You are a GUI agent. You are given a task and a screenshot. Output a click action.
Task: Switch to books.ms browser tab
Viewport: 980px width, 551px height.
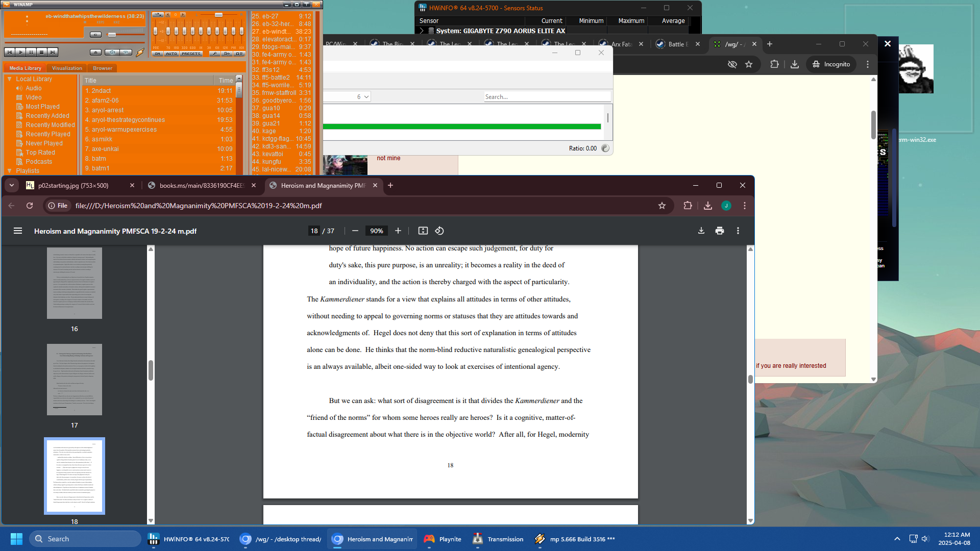pyautogui.click(x=201, y=186)
